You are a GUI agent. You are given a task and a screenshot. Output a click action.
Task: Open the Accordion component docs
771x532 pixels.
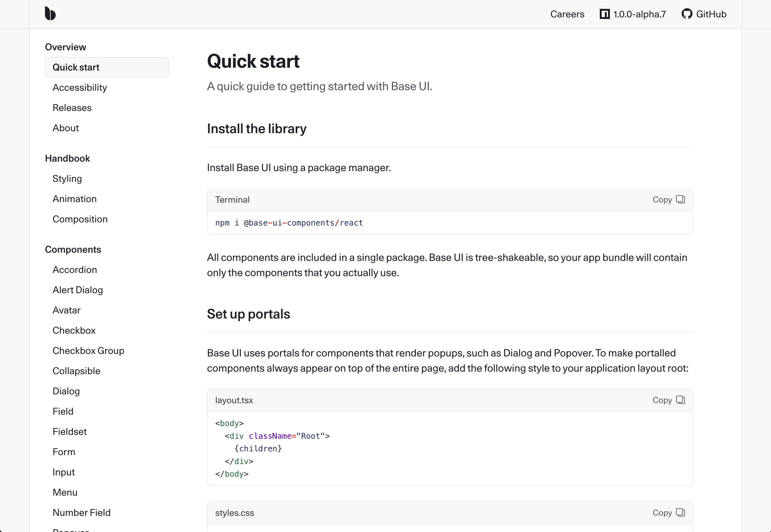tap(75, 270)
